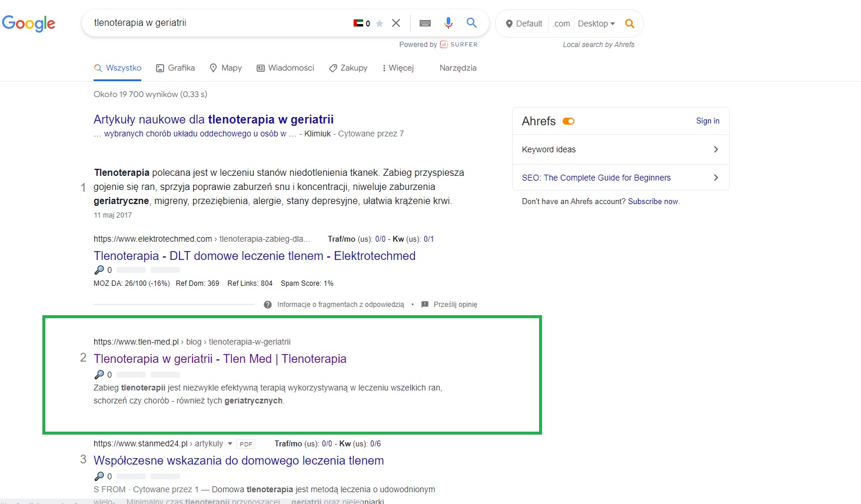Click magnifier icon under Współczesne wskazania result
The height and width of the screenshot is (504, 861).
coord(99,476)
